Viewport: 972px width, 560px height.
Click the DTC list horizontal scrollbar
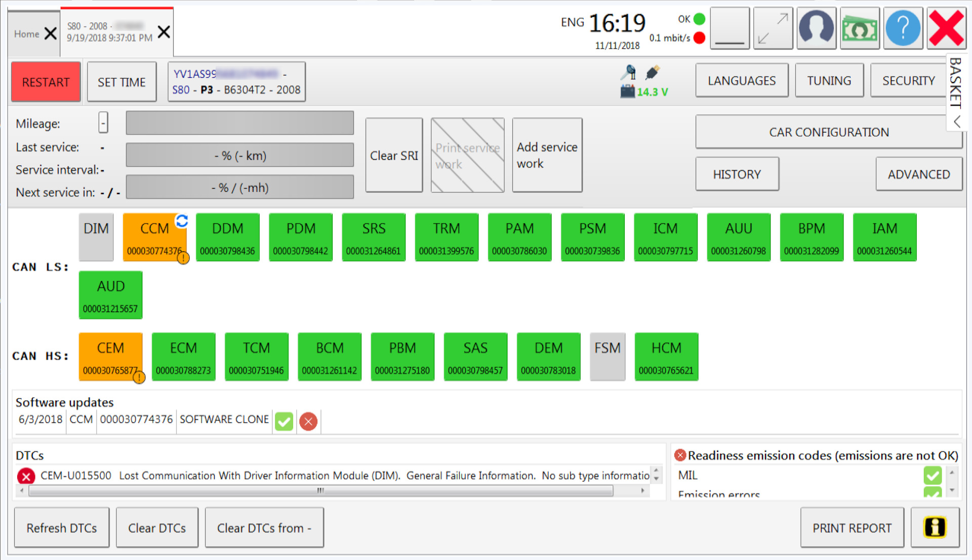[x=320, y=490]
